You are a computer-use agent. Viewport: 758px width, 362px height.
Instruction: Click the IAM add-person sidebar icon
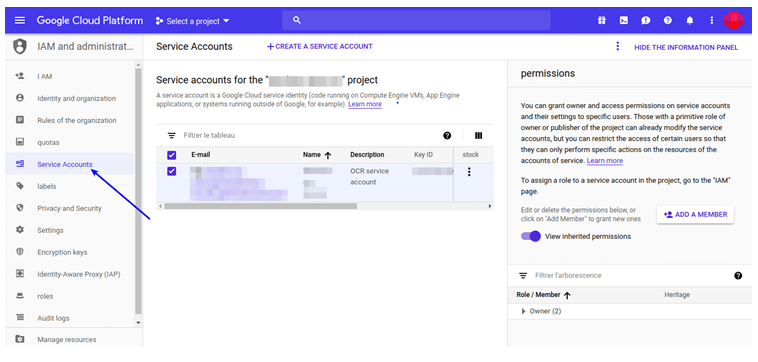click(20, 76)
